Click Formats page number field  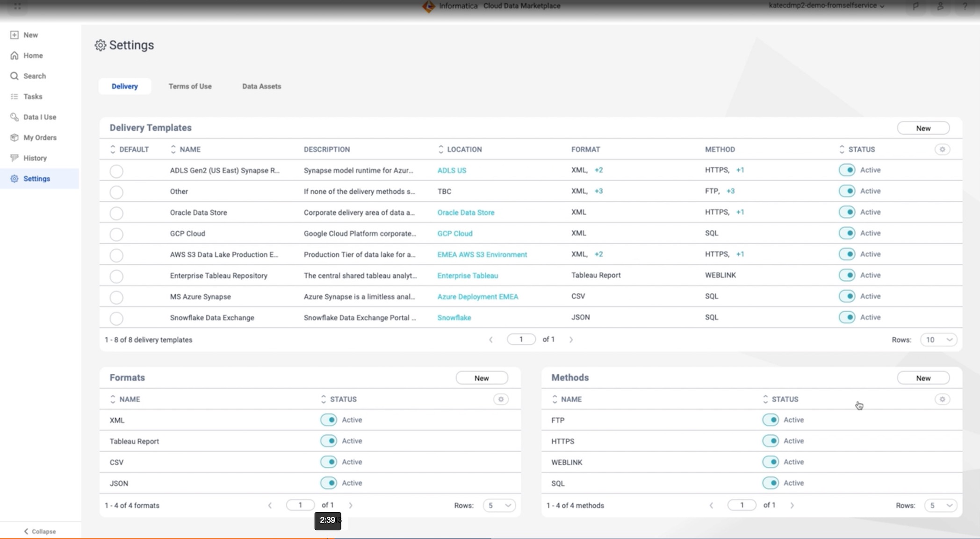tap(300, 505)
